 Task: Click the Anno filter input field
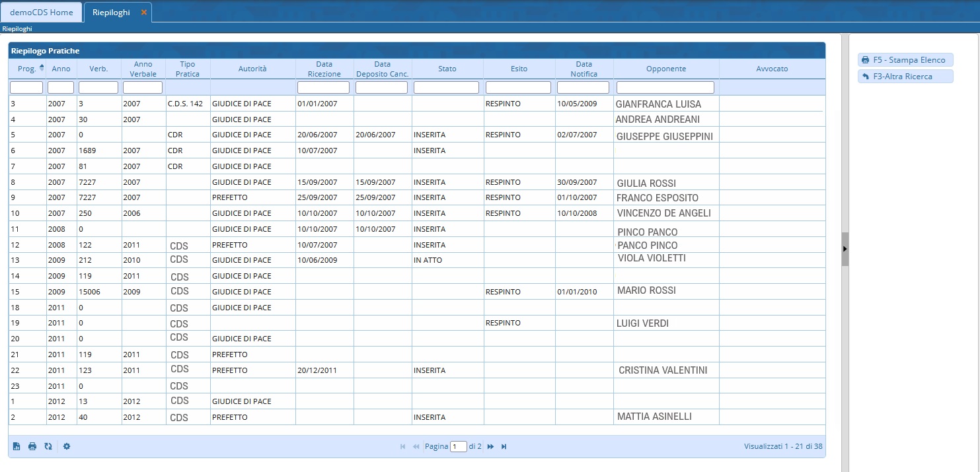point(61,87)
